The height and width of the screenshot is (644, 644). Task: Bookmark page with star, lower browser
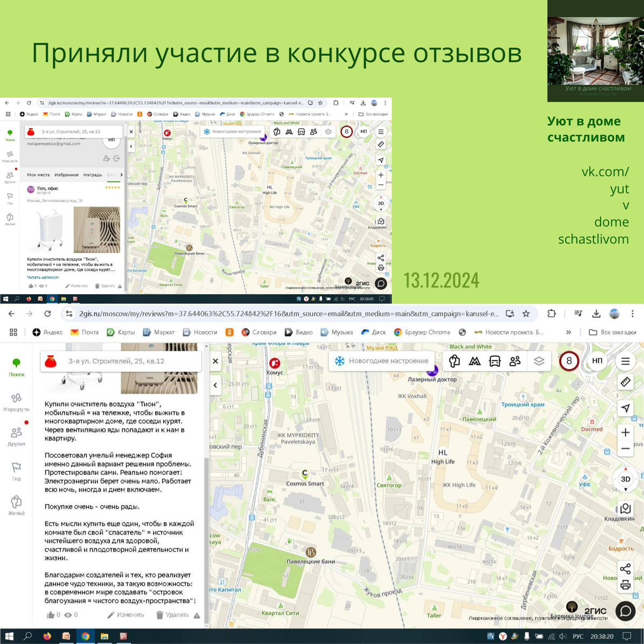click(526, 313)
